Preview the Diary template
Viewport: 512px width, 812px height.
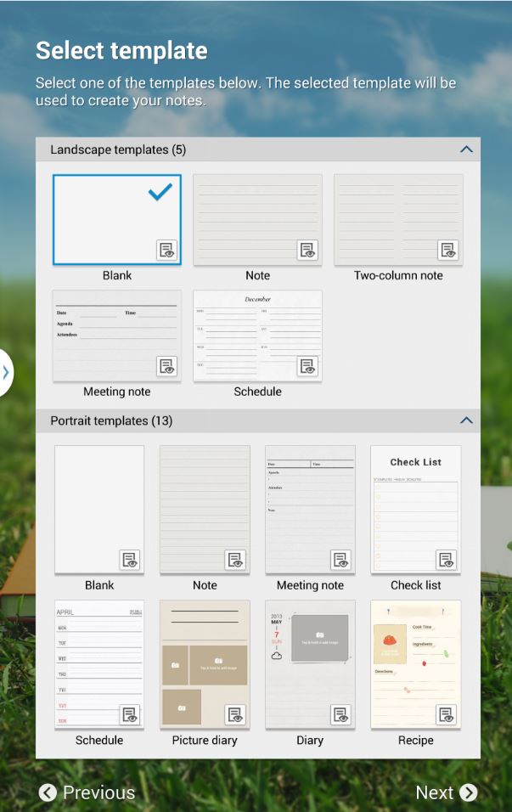point(340,714)
